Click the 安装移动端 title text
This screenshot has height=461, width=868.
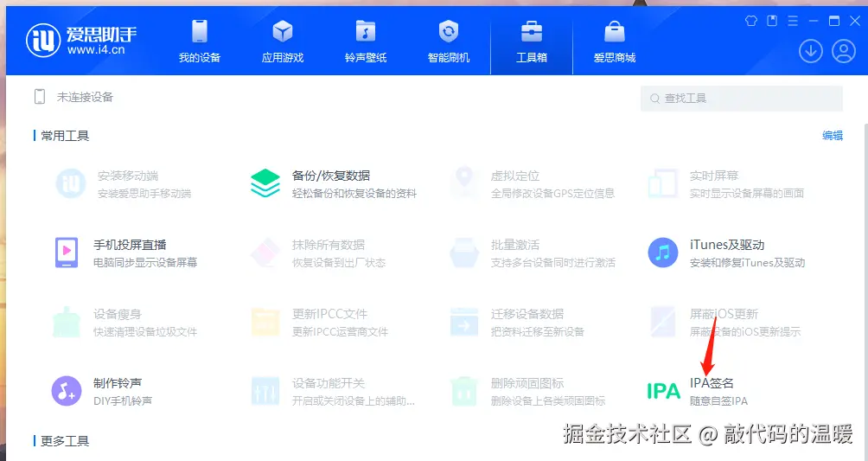coord(128,176)
